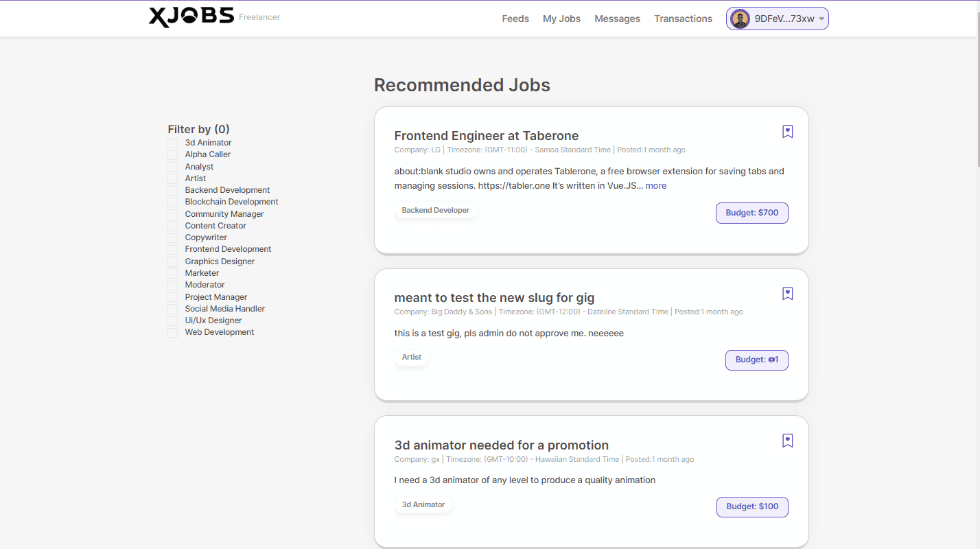This screenshot has height=549, width=980.
Task: Click the Filter by (0) label
Action: [x=198, y=129]
